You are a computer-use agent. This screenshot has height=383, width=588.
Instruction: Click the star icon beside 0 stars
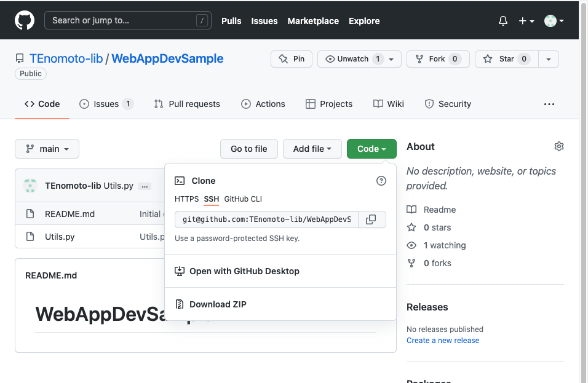click(x=411, y=227)
